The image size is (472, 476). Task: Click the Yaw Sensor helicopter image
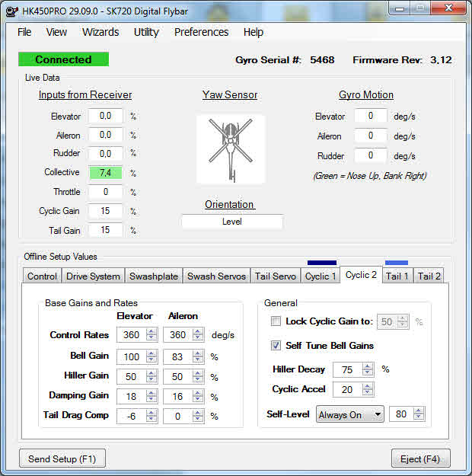click(231, 150)
